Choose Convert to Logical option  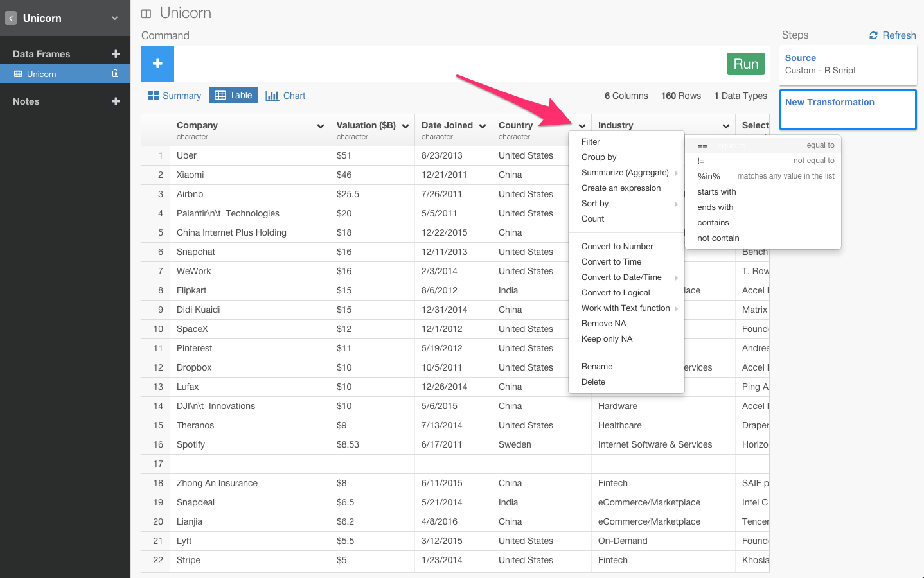point(626,293)
